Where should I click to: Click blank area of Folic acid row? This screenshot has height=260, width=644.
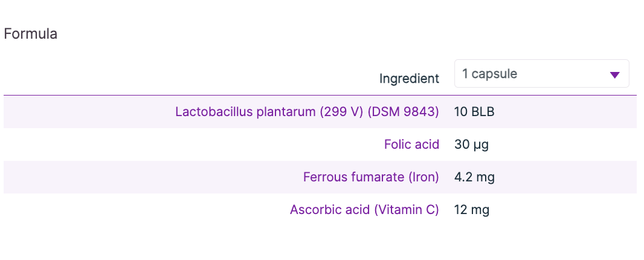181,145
